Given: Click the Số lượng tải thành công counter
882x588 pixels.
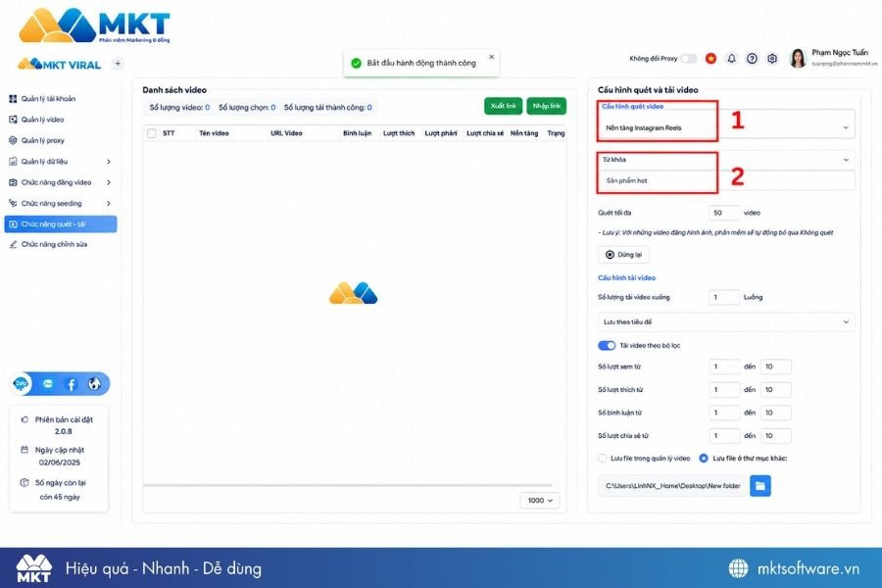Looking at the screenshot, I should tap(328, 108).
